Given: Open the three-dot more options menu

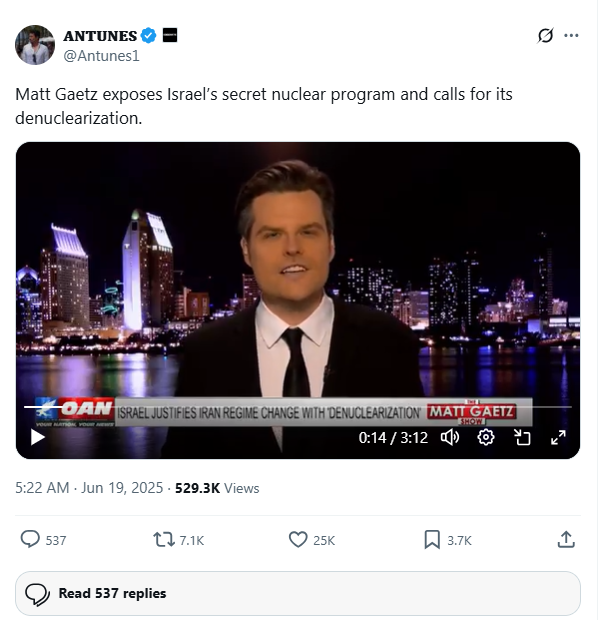Looking at the screenshot, I should pos(571,36).
